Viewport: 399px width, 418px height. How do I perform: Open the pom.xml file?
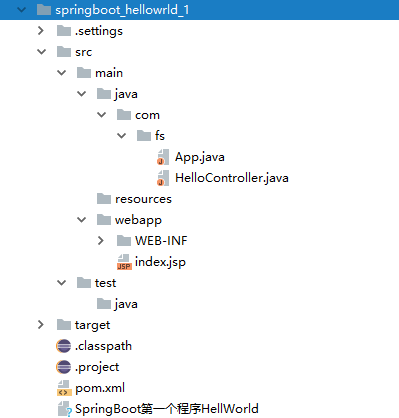tap(100, 388)
